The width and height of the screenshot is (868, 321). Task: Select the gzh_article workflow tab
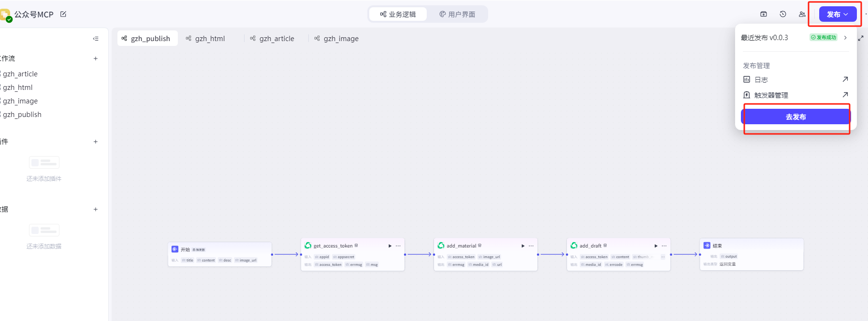(x=272, y=39)
